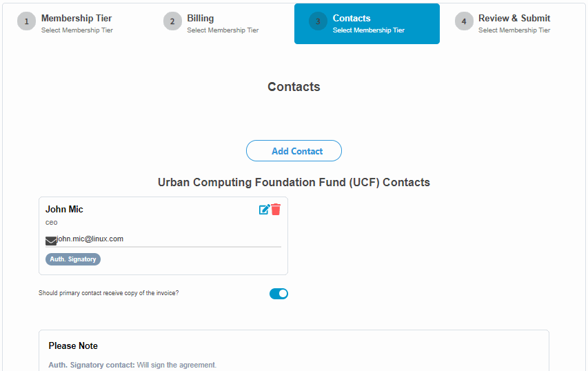The image size is (588, 371).
Task: Click the invoice copy question label
Action: point(108,293)
